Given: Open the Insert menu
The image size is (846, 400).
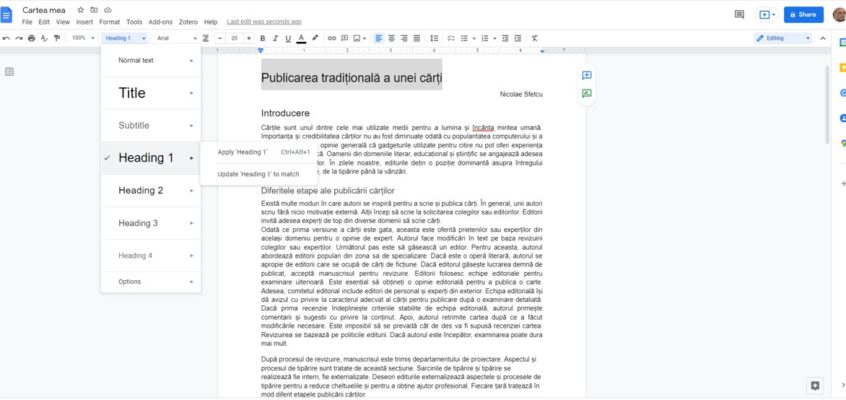Looking at the screenshot, I should point(85,22).
